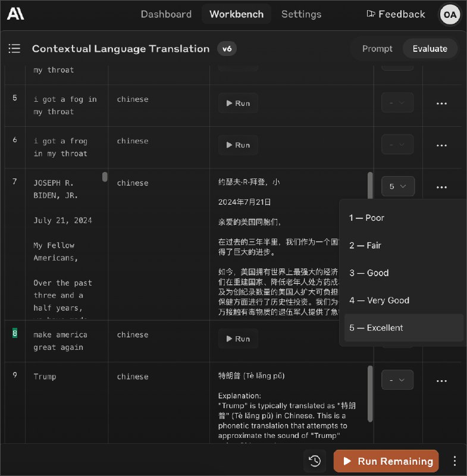This screenshot has height=476, width=467.
Task: Open the OA user avatar menu
Action: (449, 14)
